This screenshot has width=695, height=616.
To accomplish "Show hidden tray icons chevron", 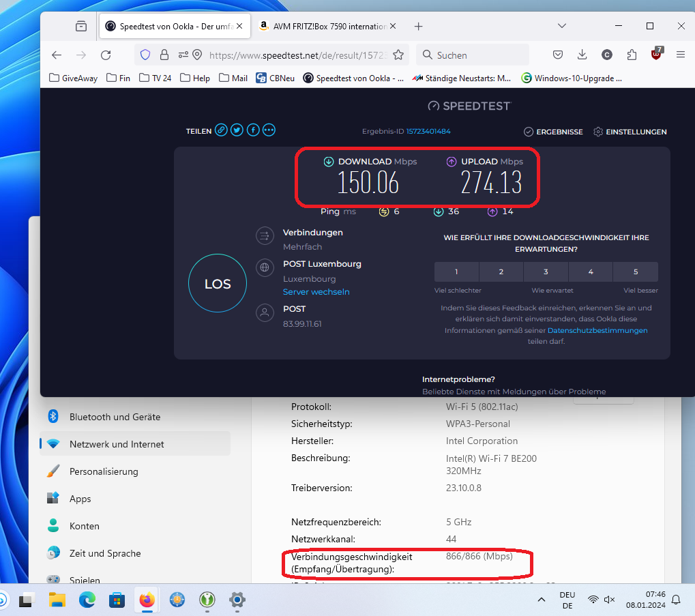I will pos(541,600).
